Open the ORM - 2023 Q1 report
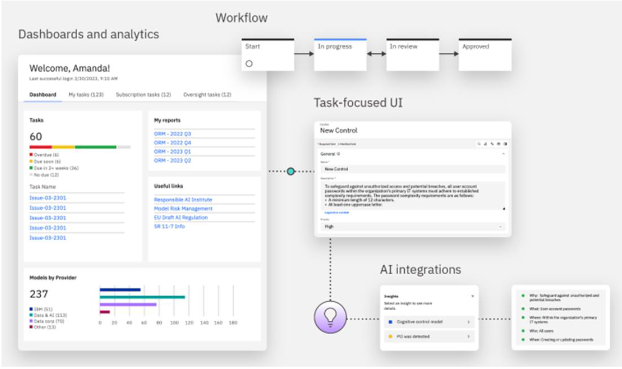 pyautogui.click(x=172, y=152)
